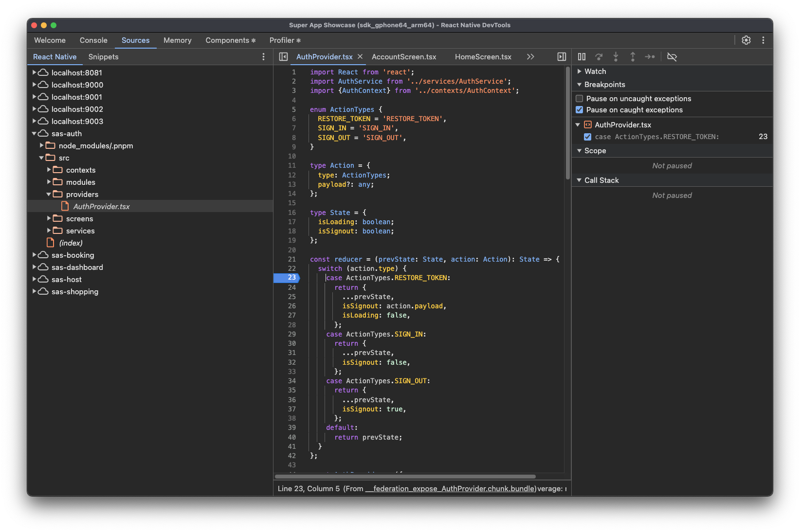Expand the Watch section
The width and height of the screenshot is (800, 532).
(x=579, y=71)
